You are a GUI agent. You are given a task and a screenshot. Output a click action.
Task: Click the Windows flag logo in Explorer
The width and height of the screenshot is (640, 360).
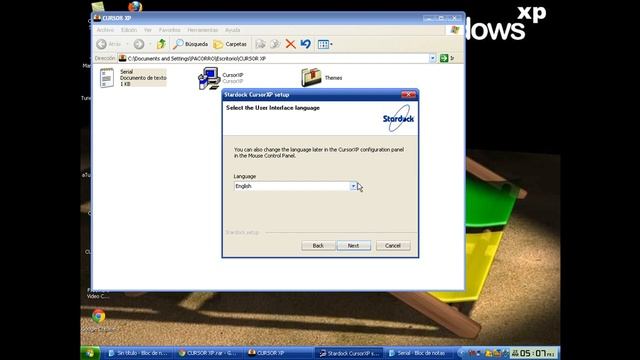coord(455,30)
